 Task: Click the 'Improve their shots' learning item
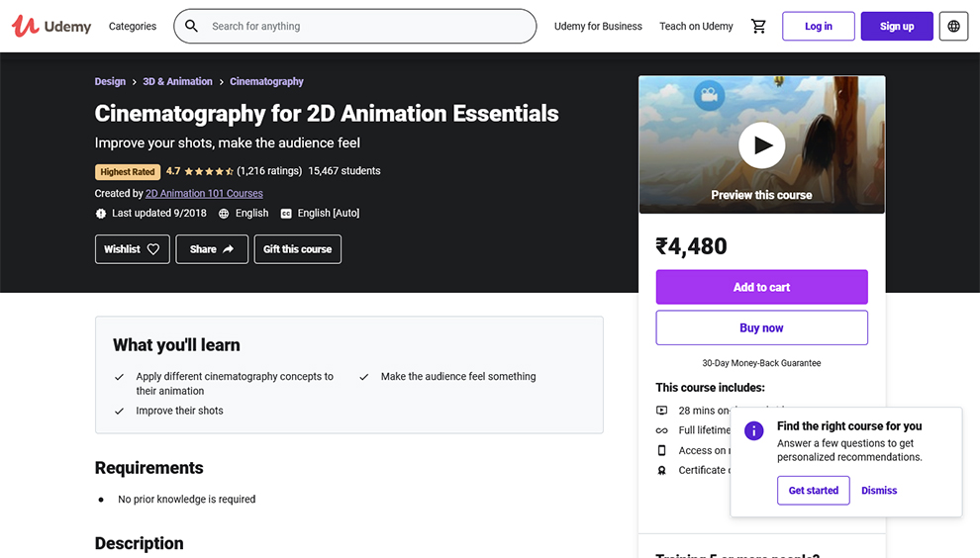coord(179,411)
